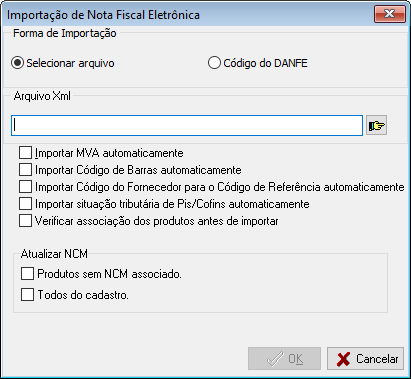The image size is (411, 379).
Task: Click the Cancelar button
Action: 365,359
